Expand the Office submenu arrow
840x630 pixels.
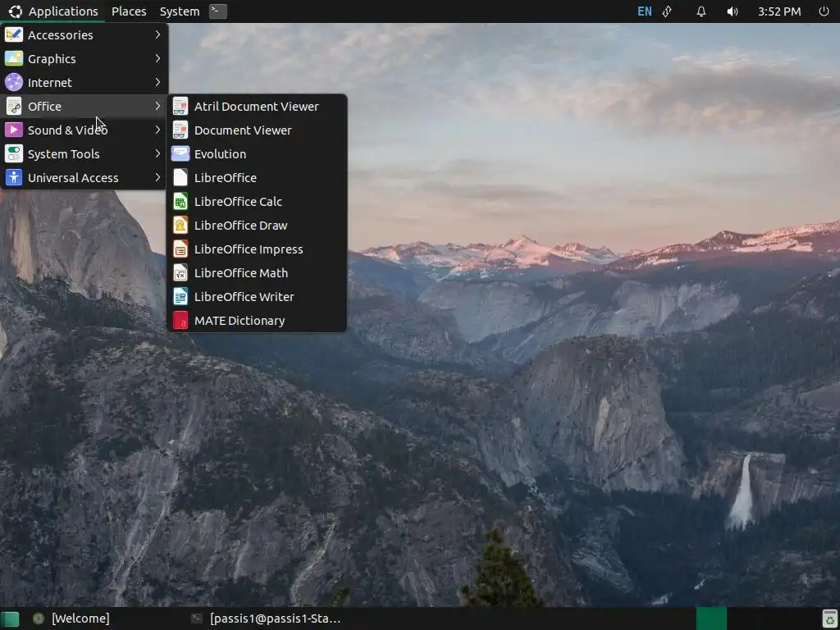point(157,106)
